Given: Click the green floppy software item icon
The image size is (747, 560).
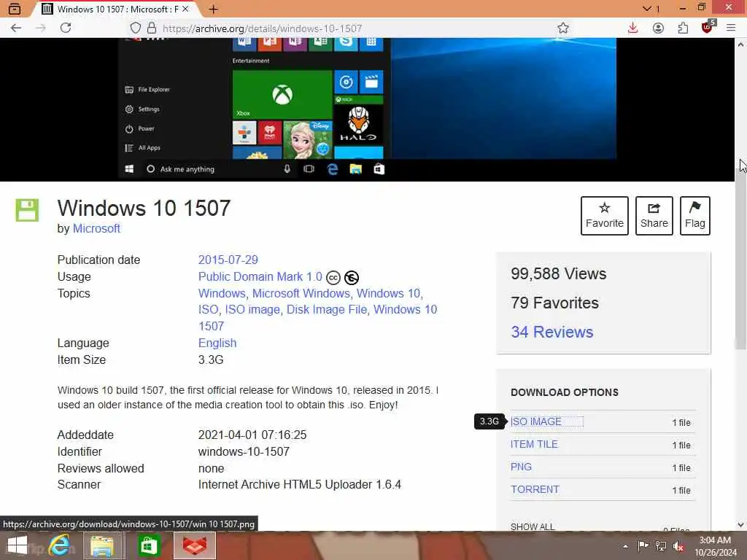Looking at the screenshot, I should 27,210.
